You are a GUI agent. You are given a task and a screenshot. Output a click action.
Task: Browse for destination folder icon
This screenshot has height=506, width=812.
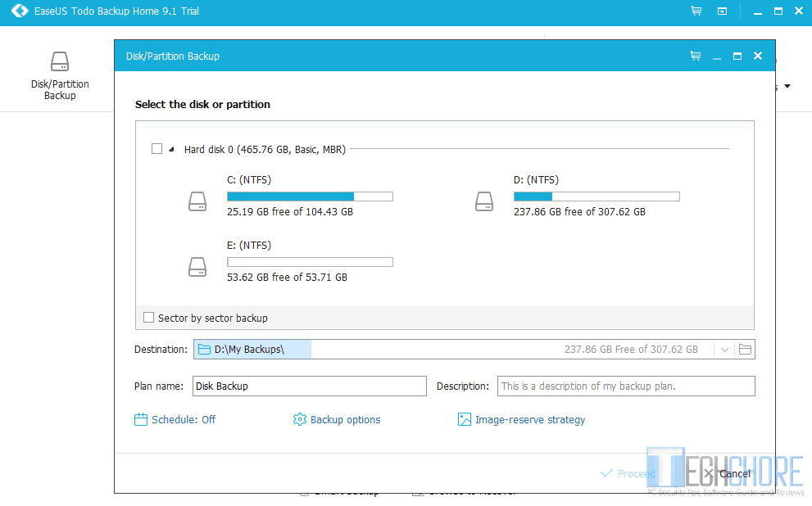tap(745, 350)
